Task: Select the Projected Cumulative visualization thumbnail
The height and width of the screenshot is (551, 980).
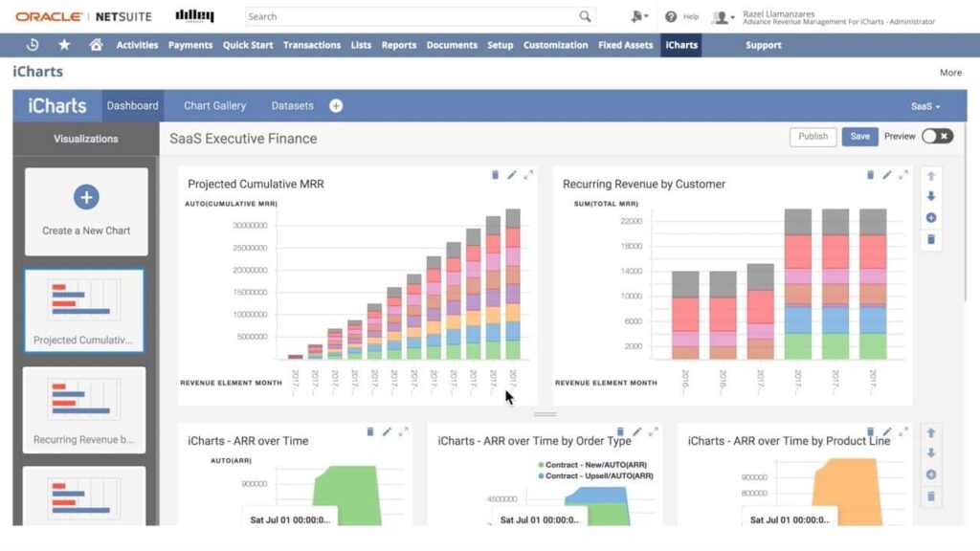Action: coord(84,311)
